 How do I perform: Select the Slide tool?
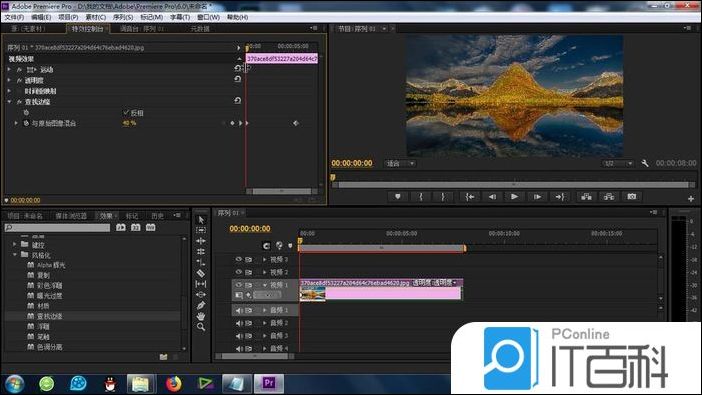click(201, 295)
